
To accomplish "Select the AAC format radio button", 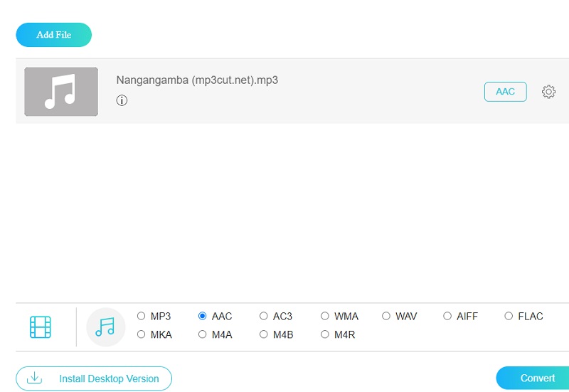I will click(203, 317).
